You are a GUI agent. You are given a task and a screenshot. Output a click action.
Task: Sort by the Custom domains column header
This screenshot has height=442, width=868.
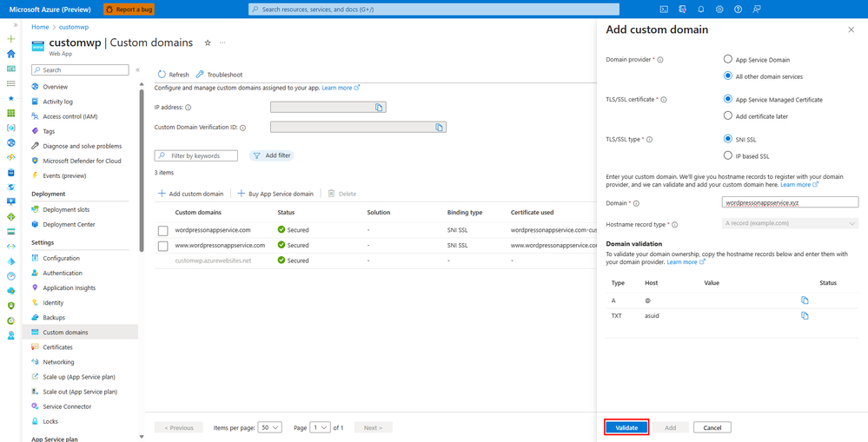click(x=198, y=213)
